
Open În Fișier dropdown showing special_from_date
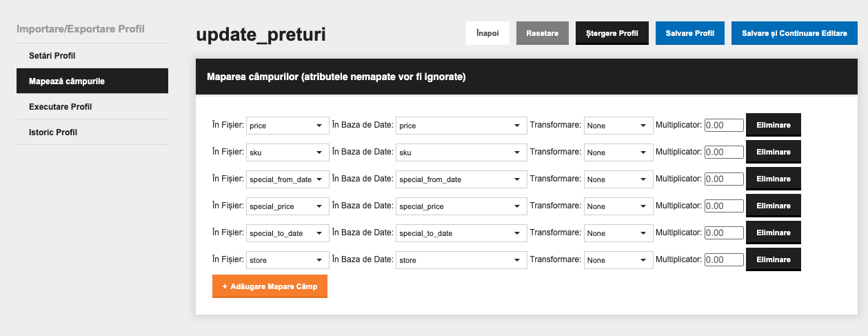click(287, 179)
